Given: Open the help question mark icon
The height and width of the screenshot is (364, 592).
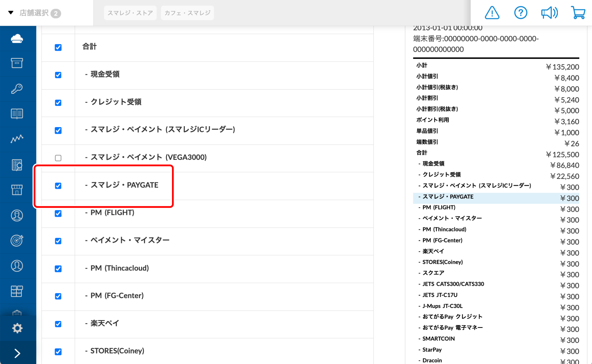Looking at the screenshot, I should pyautogui.click(x=521, y=13).
